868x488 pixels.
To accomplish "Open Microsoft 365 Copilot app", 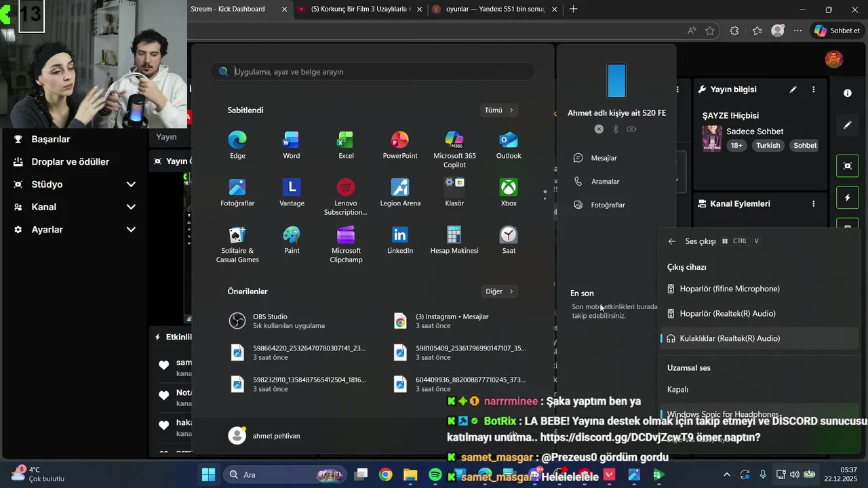I will point(454,149).
